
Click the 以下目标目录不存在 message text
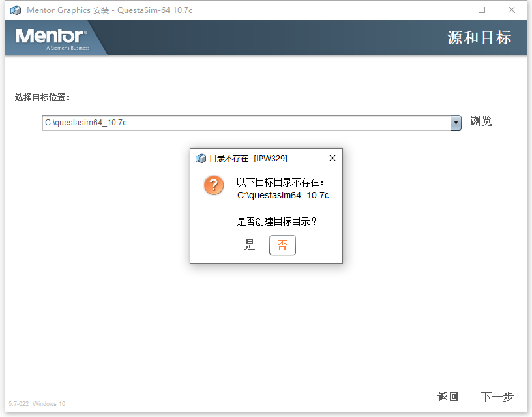280,182
